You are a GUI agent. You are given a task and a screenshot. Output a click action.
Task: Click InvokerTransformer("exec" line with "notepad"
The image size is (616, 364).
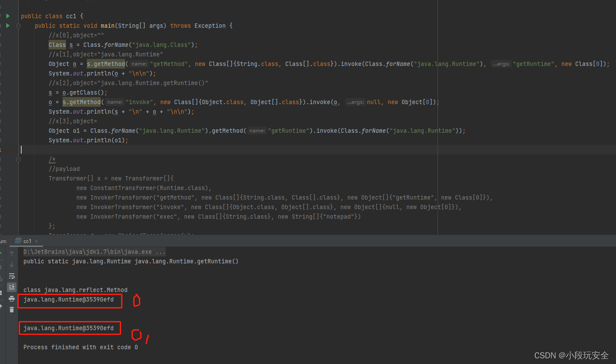[219, 216]
